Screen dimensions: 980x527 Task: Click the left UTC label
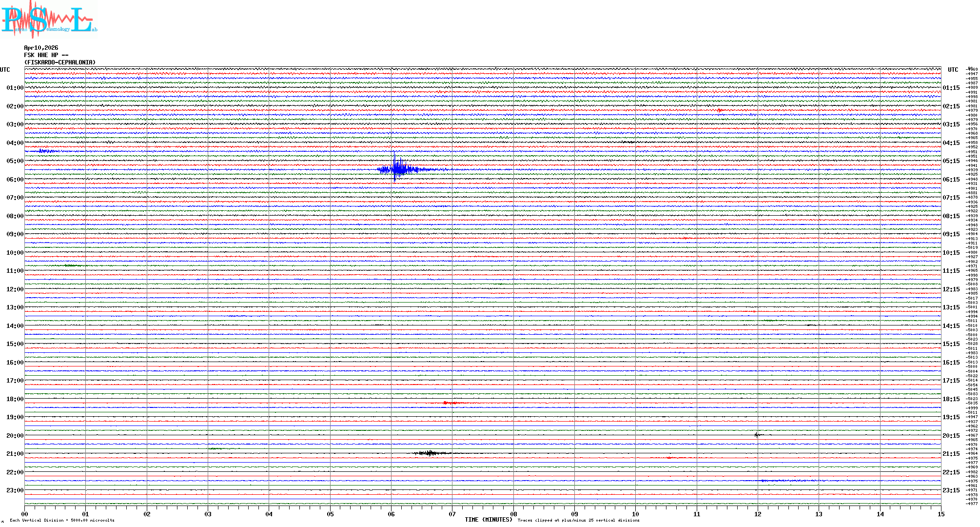tap(5, 70)
